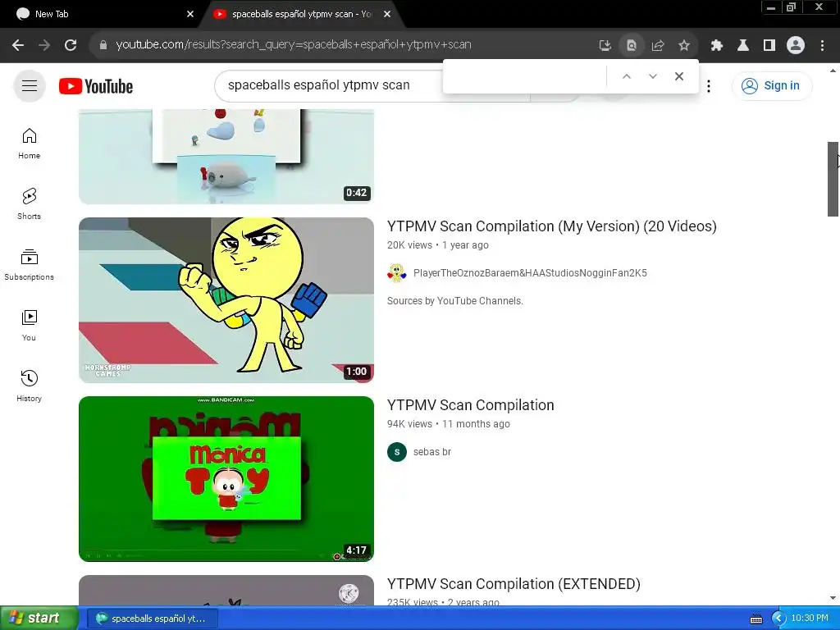Click the URL address bar
Screen dimensions: 840x630
tap(343, 45)
